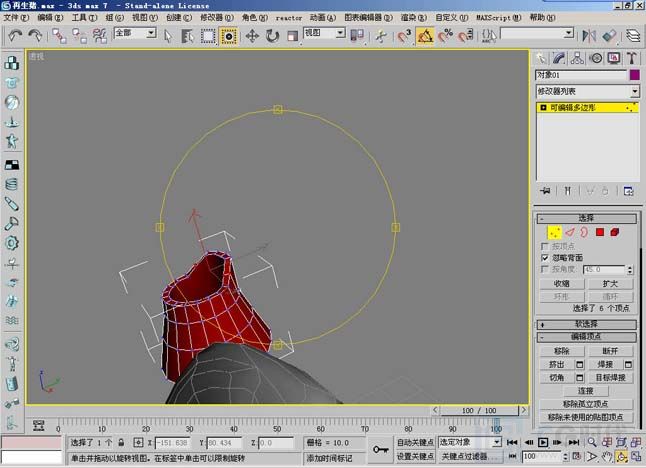
Task: Open the Create command panel tab
Action: [541, 58]
